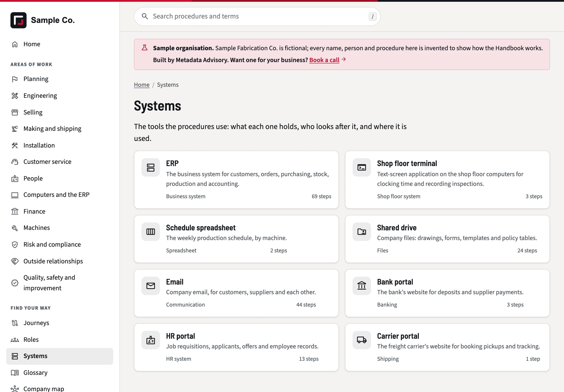The width and height of the screenshot is (564, 392).
Task: Click the Machines wrench icon
Action: point(15,228)
